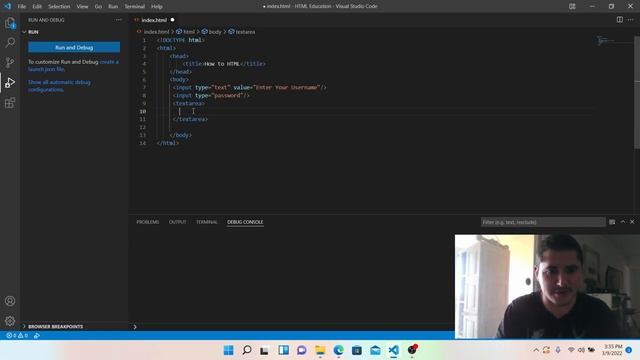Switch to the Problems panel tab
The width and height of the screenshot is (640, 360).
(x=148, y=222)
